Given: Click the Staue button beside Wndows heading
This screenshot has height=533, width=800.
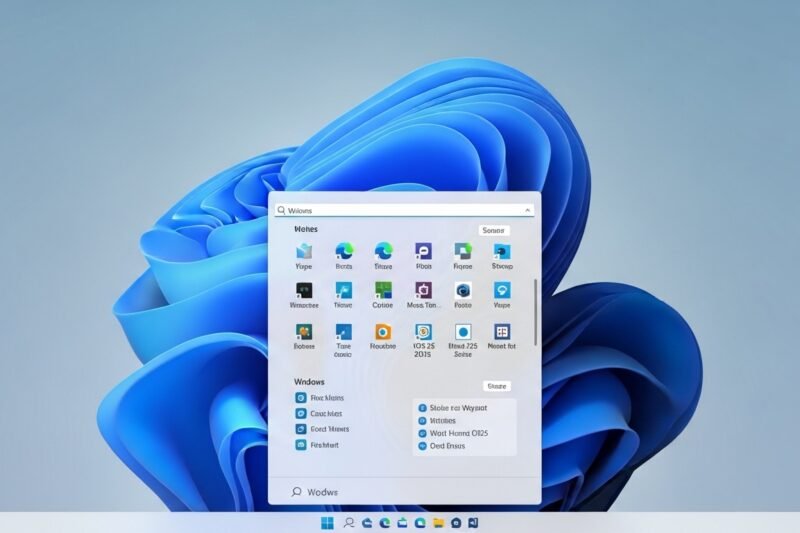Looking at the screenshot, I should coord(496,385).
